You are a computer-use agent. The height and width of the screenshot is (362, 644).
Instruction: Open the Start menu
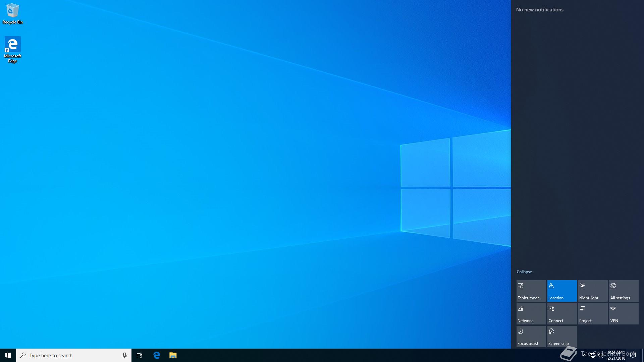(8, 355)
